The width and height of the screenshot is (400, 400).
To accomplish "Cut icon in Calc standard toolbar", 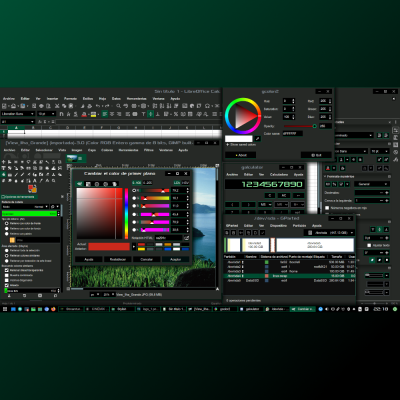I will [57, 106].
